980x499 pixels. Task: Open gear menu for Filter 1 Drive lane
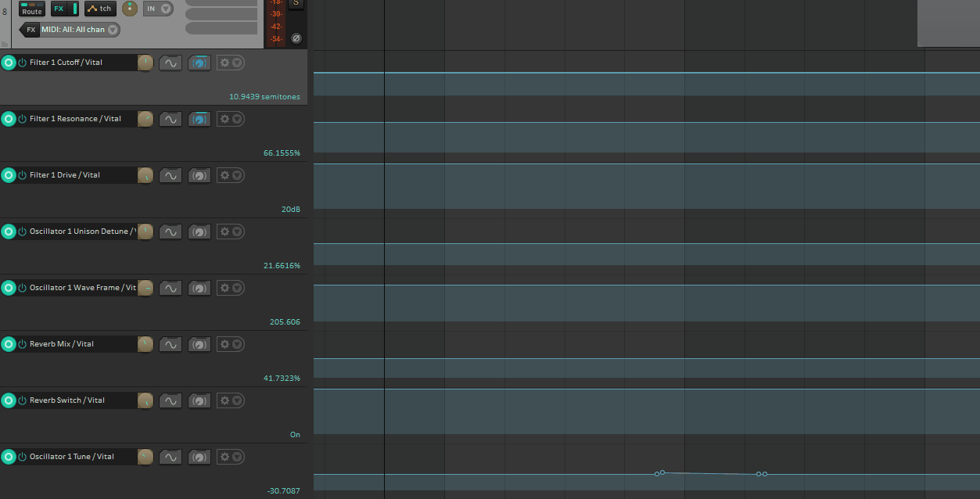pyautogui.click(x=231, y=175)
